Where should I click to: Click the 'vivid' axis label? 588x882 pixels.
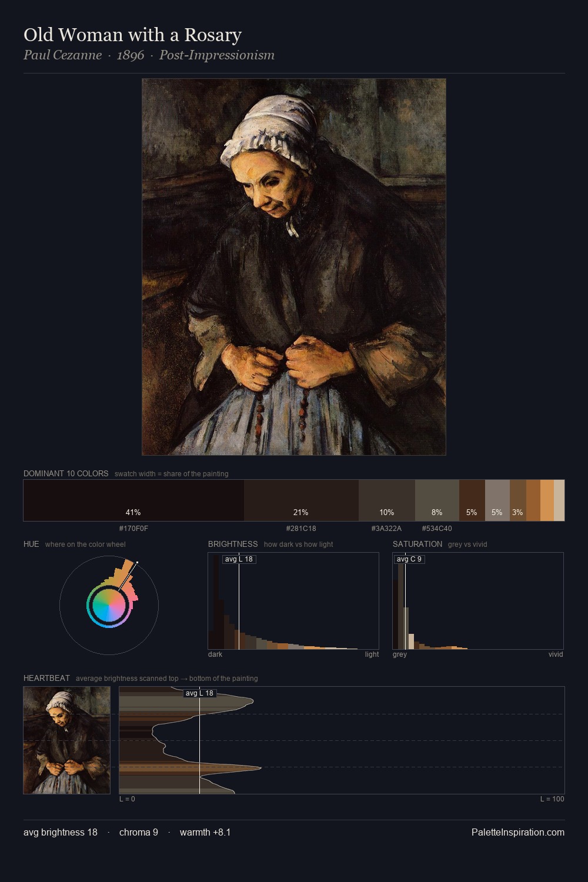(x=556, y=654)
